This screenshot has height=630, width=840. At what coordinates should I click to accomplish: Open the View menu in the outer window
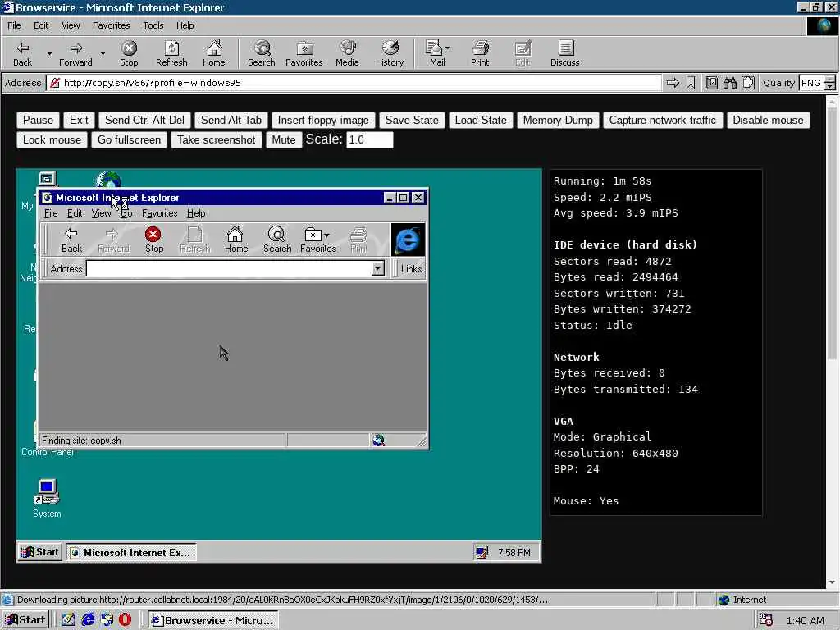pyautogui.click(x=71, y=25)
